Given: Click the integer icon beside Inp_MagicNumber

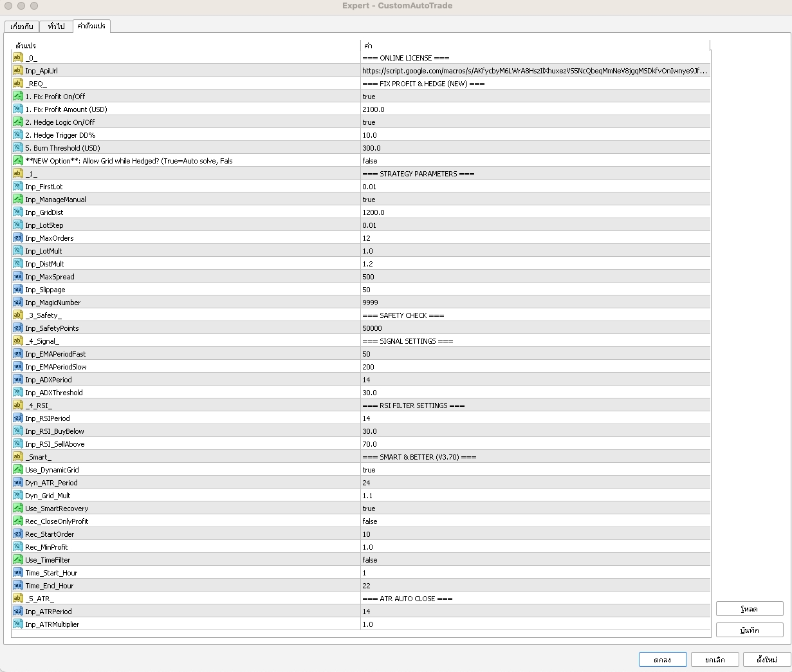Looking at the screenshot, I should click(17, 303).
